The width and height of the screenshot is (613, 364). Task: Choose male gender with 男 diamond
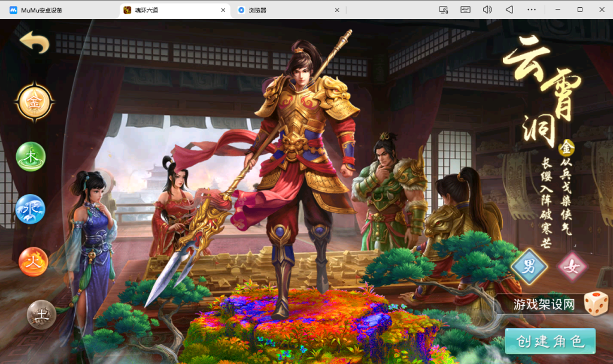pyautogui.click(x=529, y=266)
